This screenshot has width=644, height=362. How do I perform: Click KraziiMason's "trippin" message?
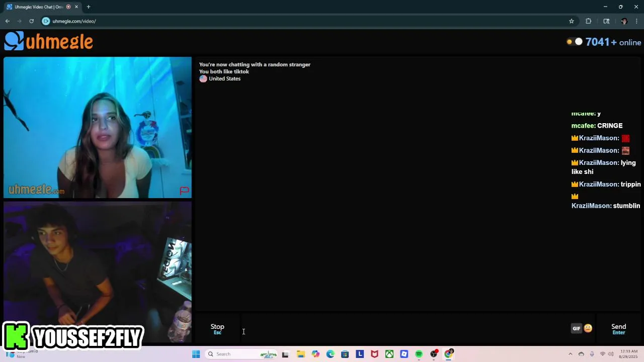coord(606,185)
